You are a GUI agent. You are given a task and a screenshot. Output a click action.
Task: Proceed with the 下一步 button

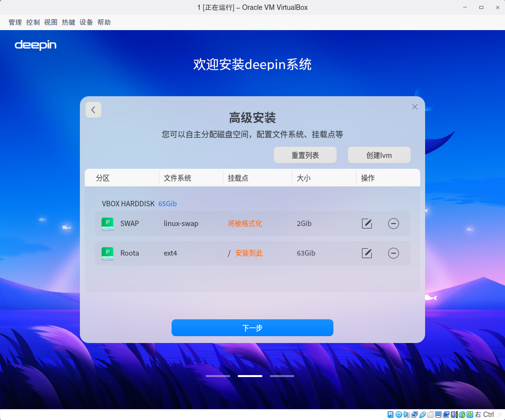tap(252, 328)
